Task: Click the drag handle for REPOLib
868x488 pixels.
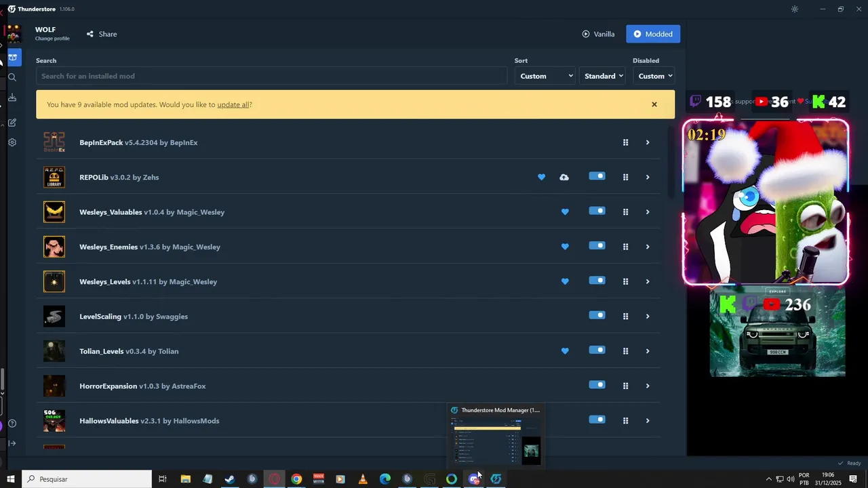Action: click(x=625, y=177)
